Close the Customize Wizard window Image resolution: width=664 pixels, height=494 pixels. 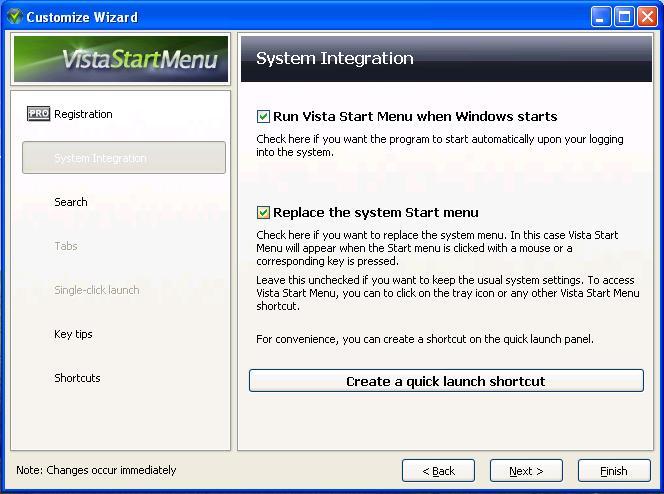tap(647, 17)
